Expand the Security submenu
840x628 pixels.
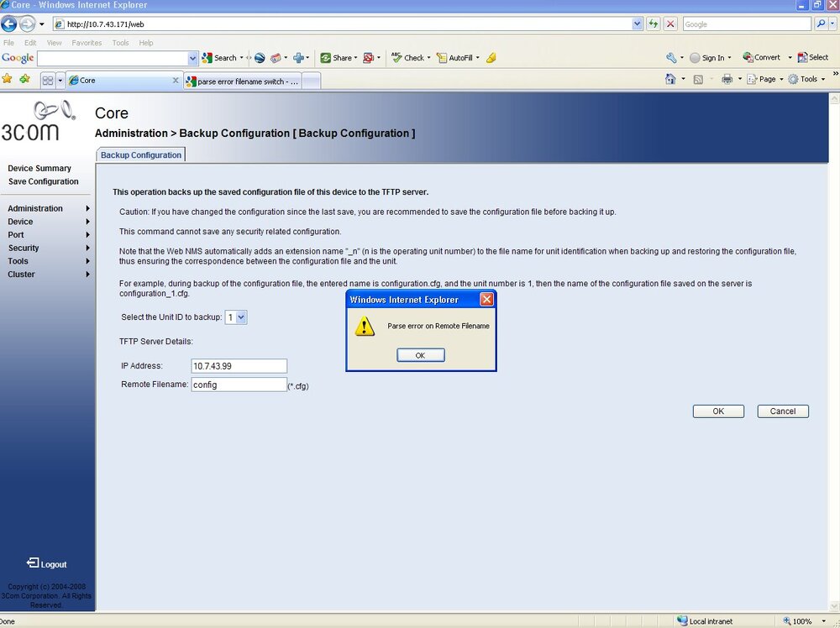pos(88,248)
